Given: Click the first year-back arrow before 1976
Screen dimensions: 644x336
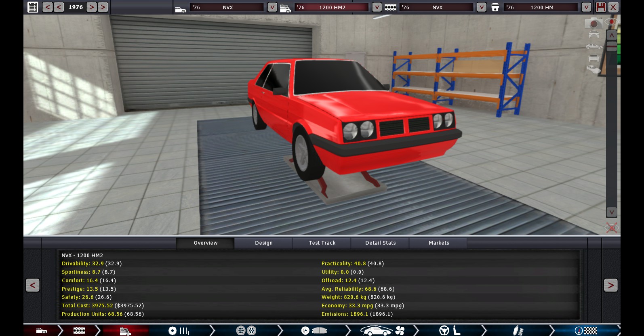Looking at the screenshot, I should tap(47, 7).
